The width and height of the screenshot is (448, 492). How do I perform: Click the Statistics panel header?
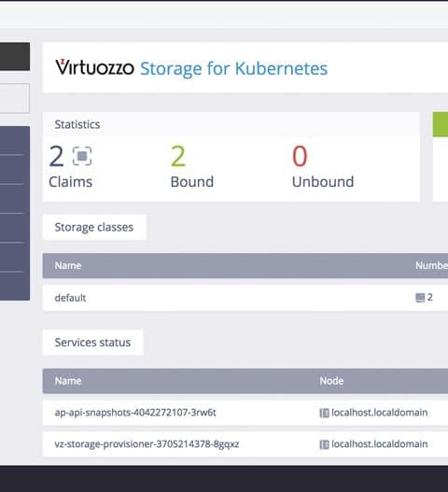pyautogui.click(x=231, y=124)
